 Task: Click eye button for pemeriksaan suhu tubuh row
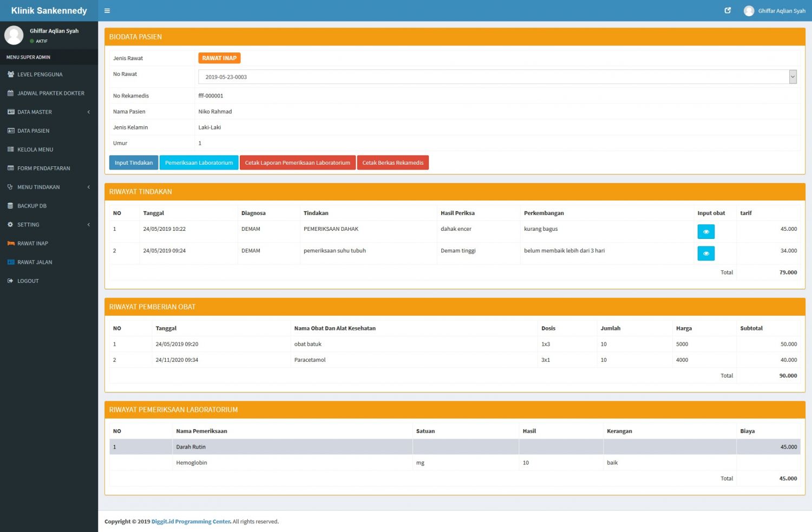705,254
